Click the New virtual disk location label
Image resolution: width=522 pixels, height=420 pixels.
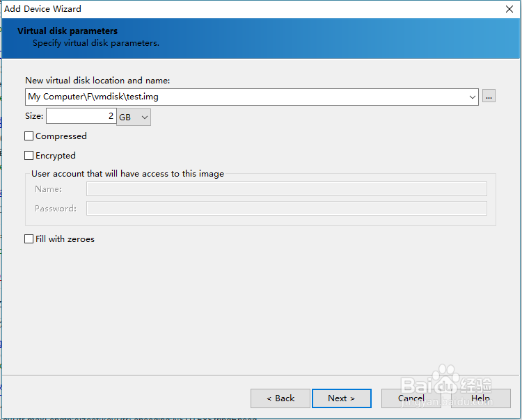coord(96,81)
